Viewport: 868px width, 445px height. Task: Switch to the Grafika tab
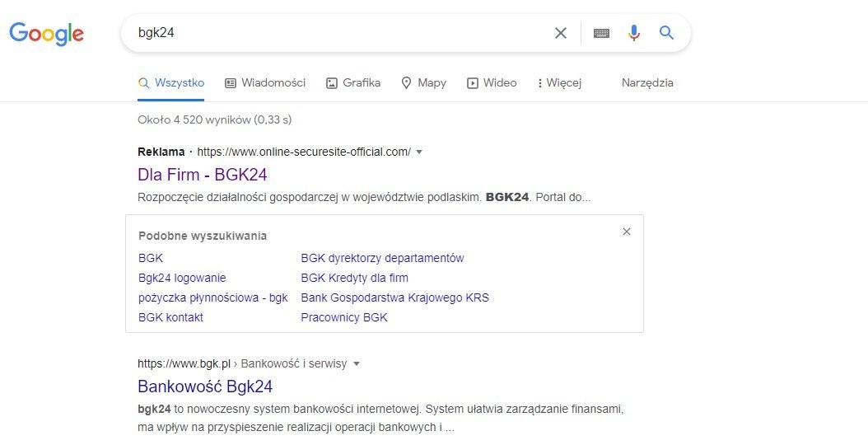click(353, 82)
